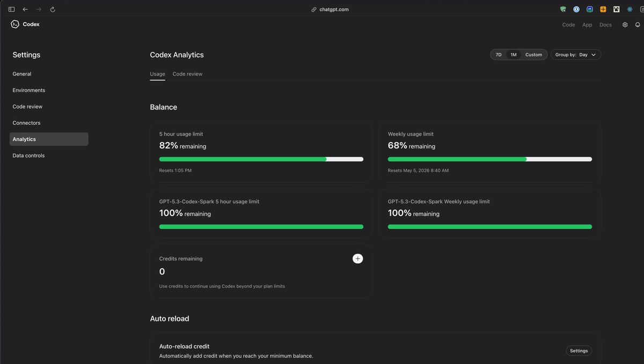Click the partly hidden icon at toolbar's right end
The image size is (644, 364).
tap(642, 9)
